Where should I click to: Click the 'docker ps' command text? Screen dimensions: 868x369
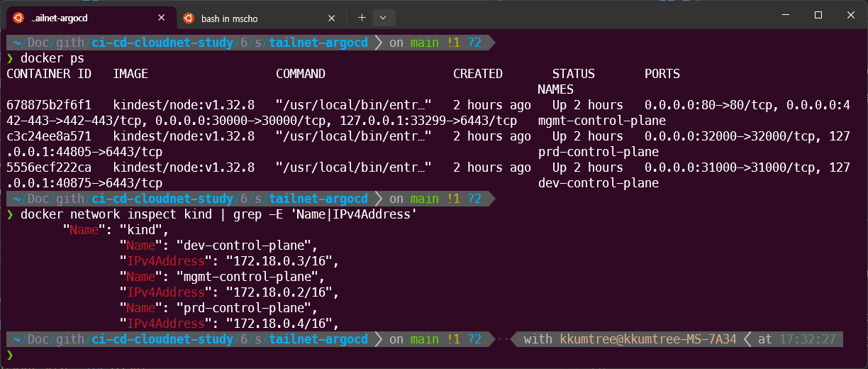(52, 58)
